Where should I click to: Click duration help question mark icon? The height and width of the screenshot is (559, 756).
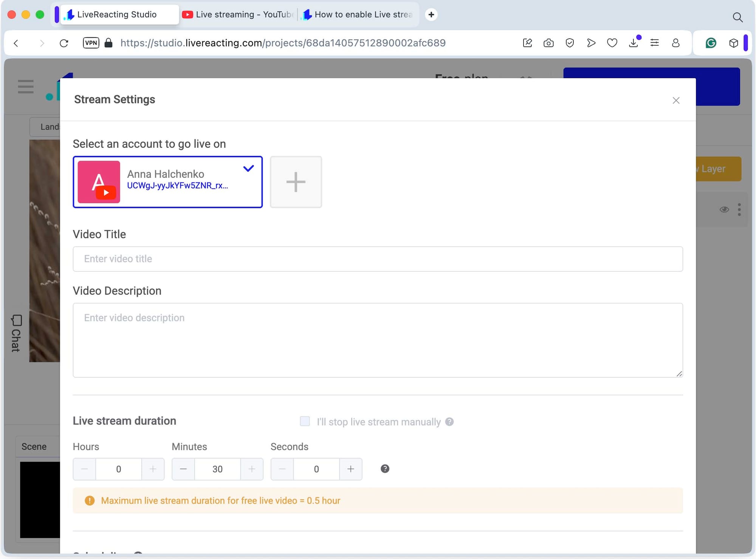(385, 469)
